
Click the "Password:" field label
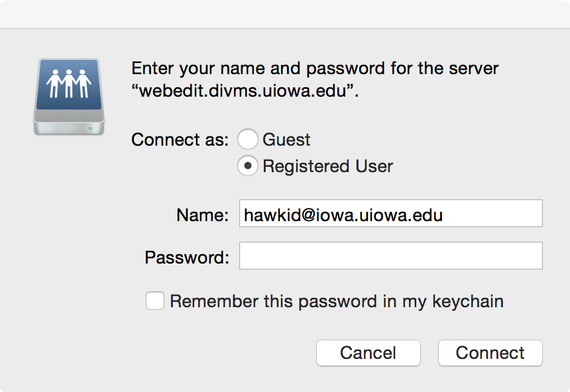[x=186, y=256]
